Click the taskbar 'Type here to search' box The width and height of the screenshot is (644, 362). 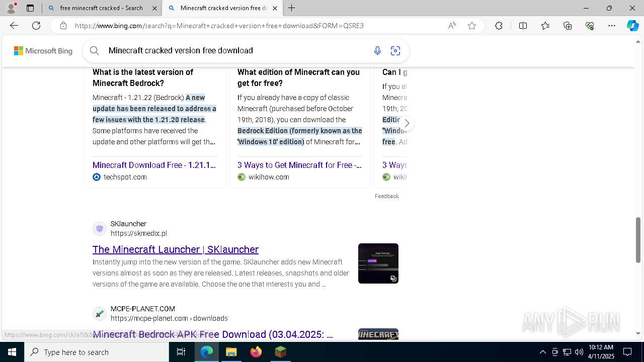97,352
